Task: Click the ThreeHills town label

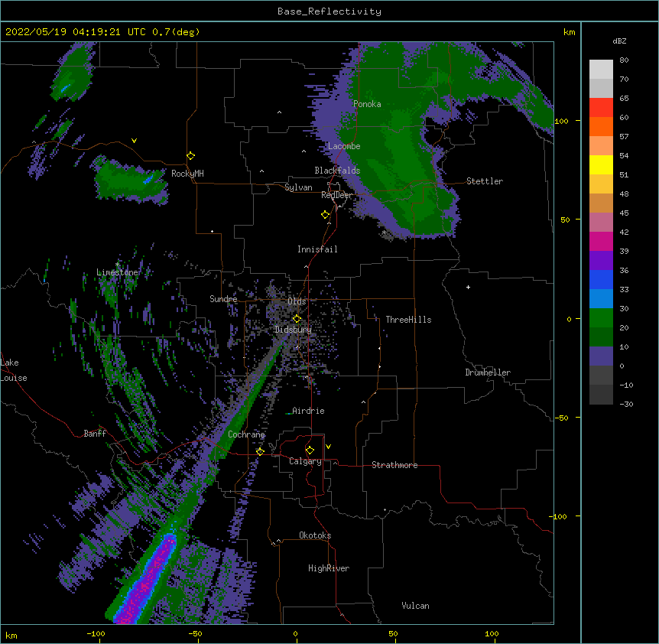Action: pyautogui.click(x=408, y=320)
